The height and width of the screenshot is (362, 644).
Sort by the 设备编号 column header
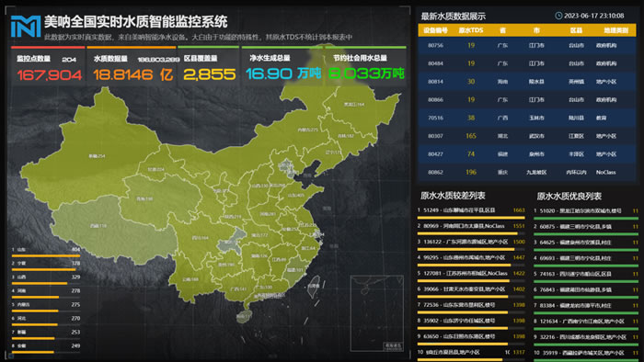coord(435,30)
